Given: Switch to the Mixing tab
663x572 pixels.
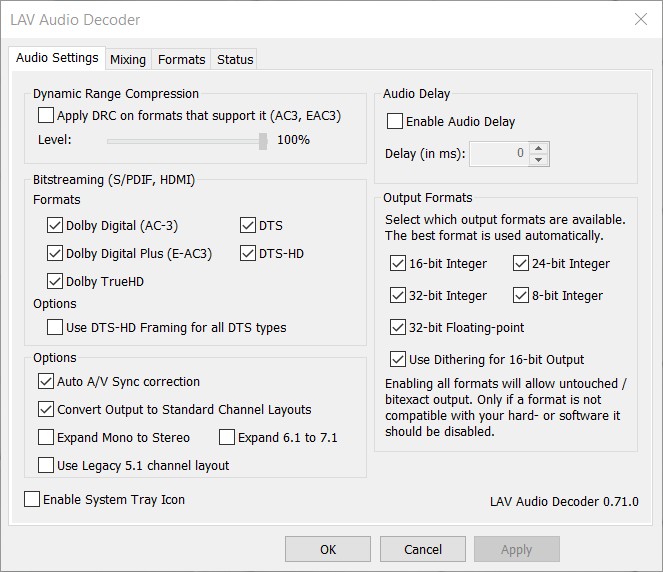Looking at the screenshot, I should [x=128, y=59].
